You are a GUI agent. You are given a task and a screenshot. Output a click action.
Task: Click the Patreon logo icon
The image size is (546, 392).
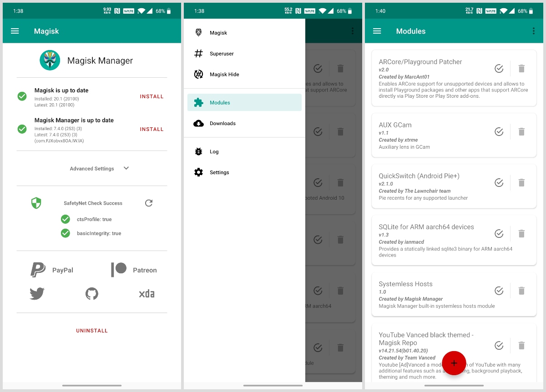119,270
